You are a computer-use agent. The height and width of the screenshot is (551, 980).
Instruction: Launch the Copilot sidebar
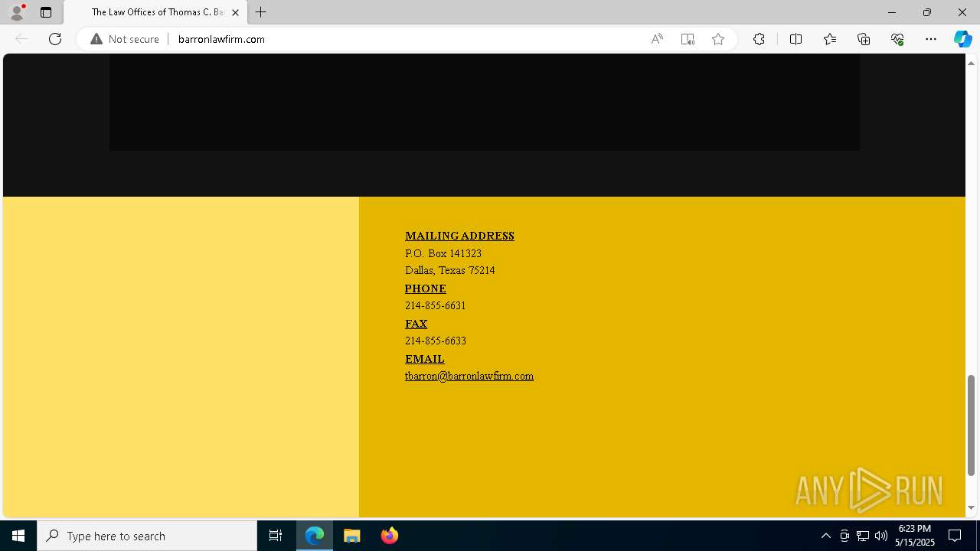[962, 39]
